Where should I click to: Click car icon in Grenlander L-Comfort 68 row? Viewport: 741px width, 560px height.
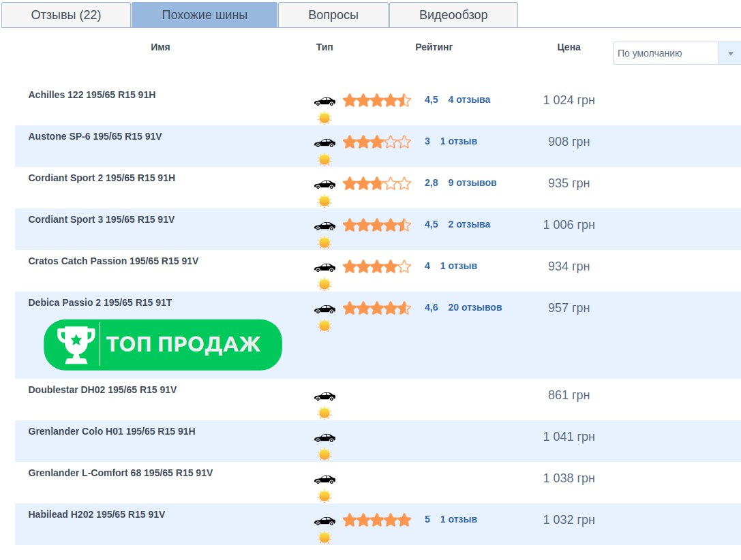tap(324, 479)
